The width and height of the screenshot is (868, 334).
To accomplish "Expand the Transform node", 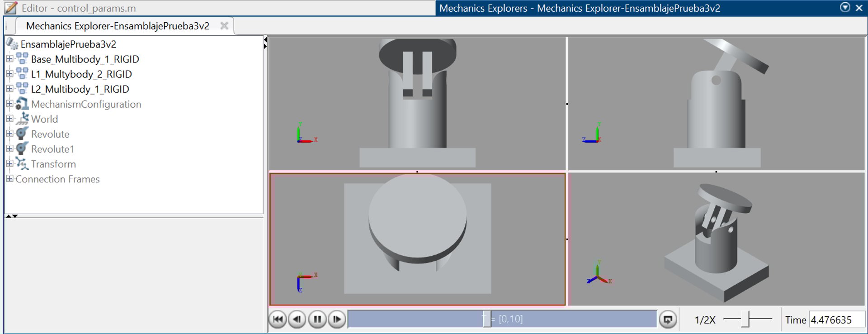I will pos(9,163).
